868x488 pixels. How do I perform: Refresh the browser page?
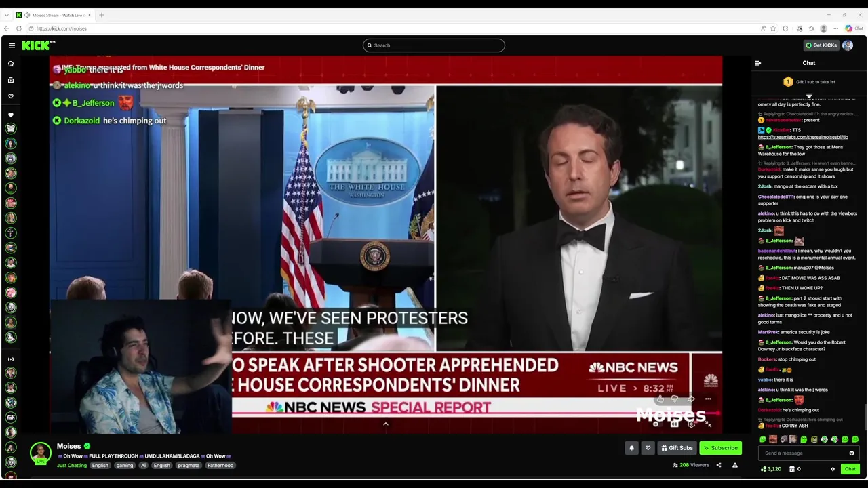19,28
